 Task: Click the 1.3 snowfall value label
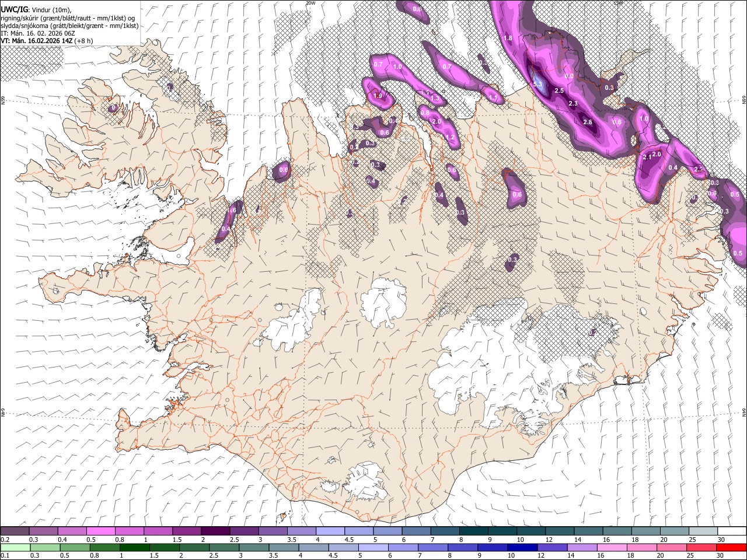(x=435, y=99)
